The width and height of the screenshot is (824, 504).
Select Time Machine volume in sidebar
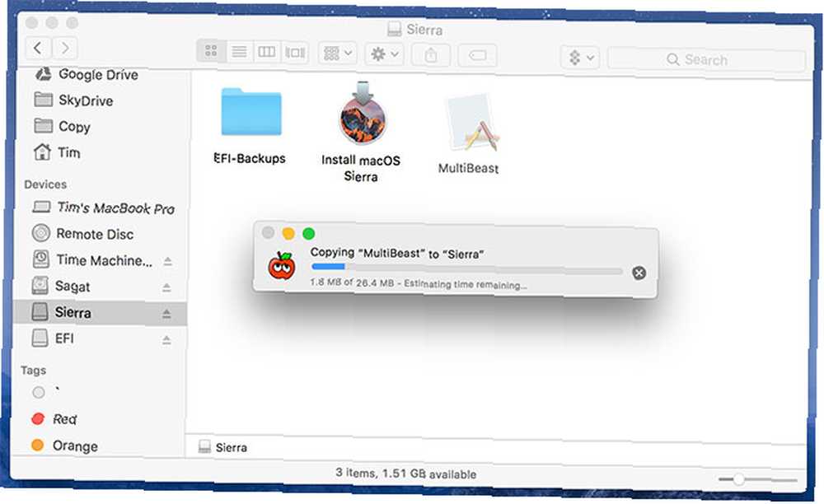click(x=92, y=260)
